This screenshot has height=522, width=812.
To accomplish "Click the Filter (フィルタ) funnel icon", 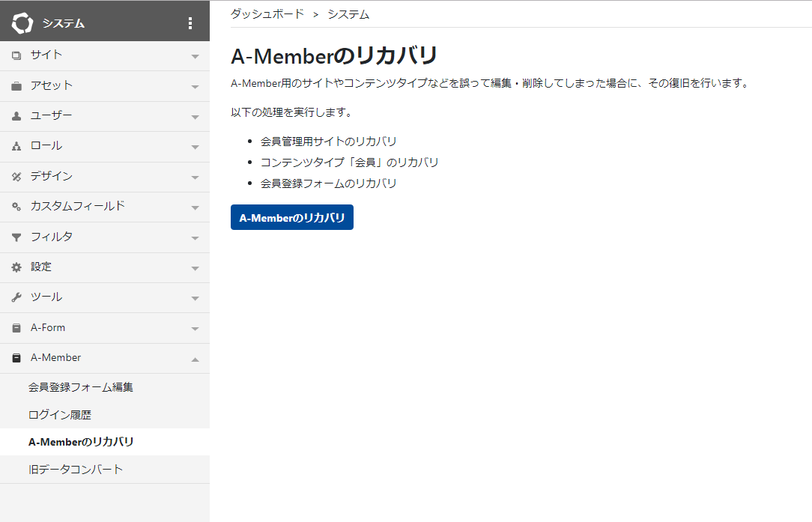I will click(16, 237).
